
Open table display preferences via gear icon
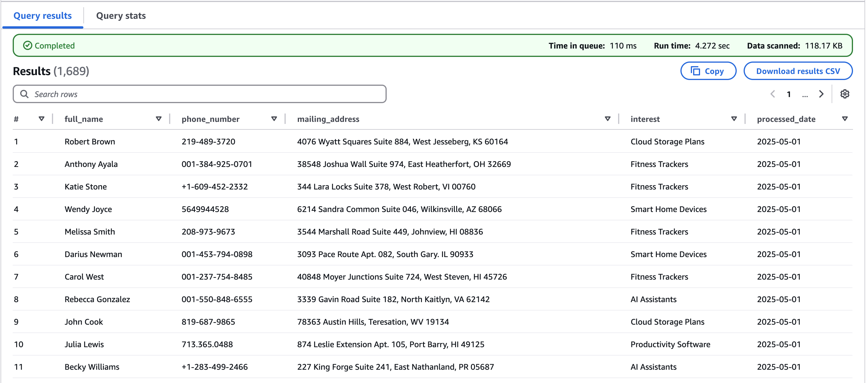click(845, 94)
